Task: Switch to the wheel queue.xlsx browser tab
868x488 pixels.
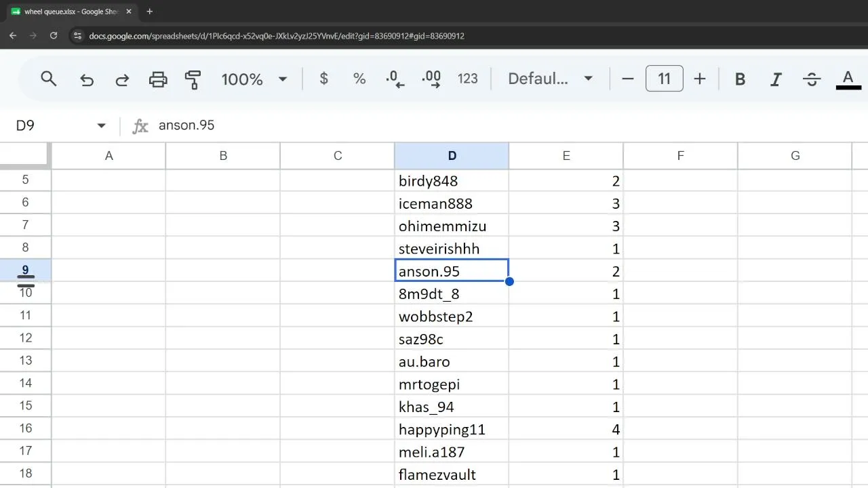Action: (x=70, y=12)
